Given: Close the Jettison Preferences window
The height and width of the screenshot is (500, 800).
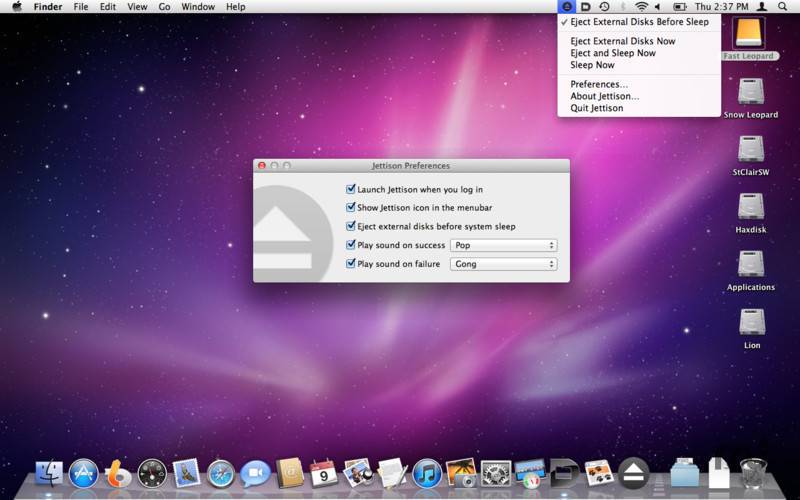Looking at the screenshot, I should [x=262, y=165].
